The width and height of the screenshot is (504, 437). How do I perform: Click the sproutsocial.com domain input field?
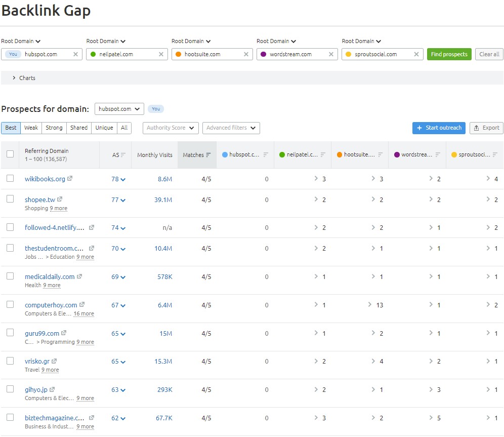tap(382, 54)
